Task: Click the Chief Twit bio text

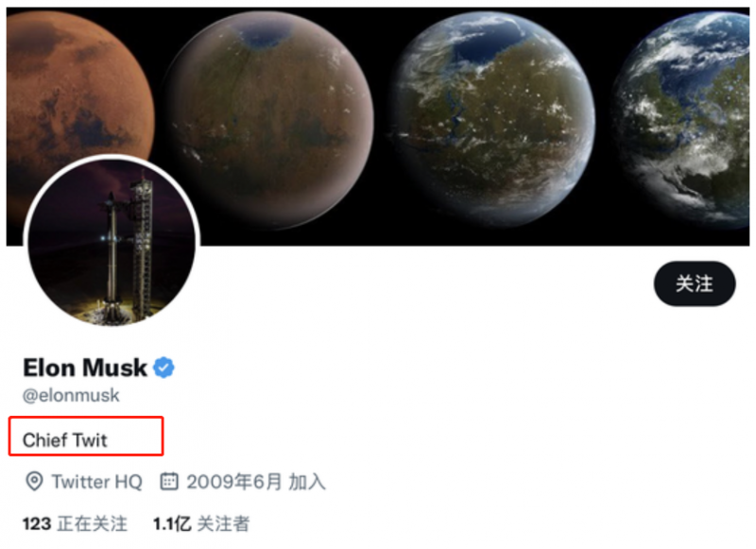Action: [x=65, y=440]
